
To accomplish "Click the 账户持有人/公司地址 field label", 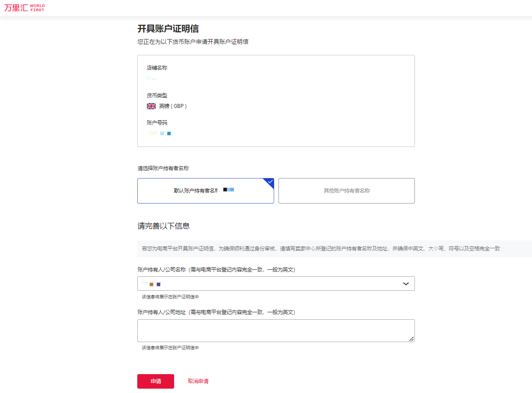I will coord(216,312).
